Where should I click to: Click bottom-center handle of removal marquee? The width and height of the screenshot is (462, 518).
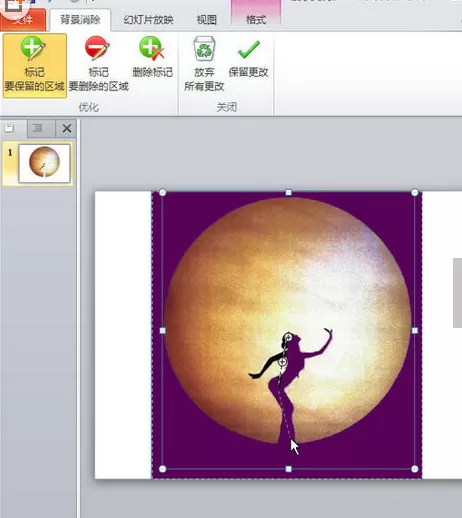(289, 469)
